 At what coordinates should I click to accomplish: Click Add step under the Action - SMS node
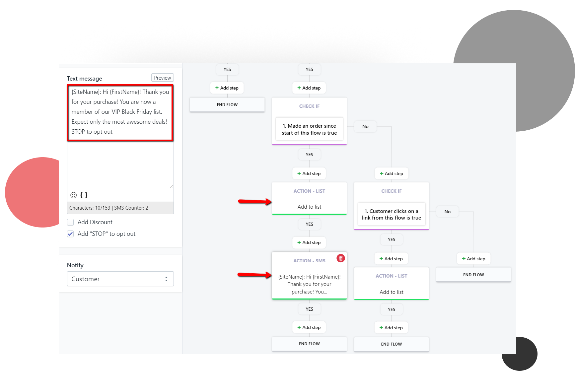[309, 327]
